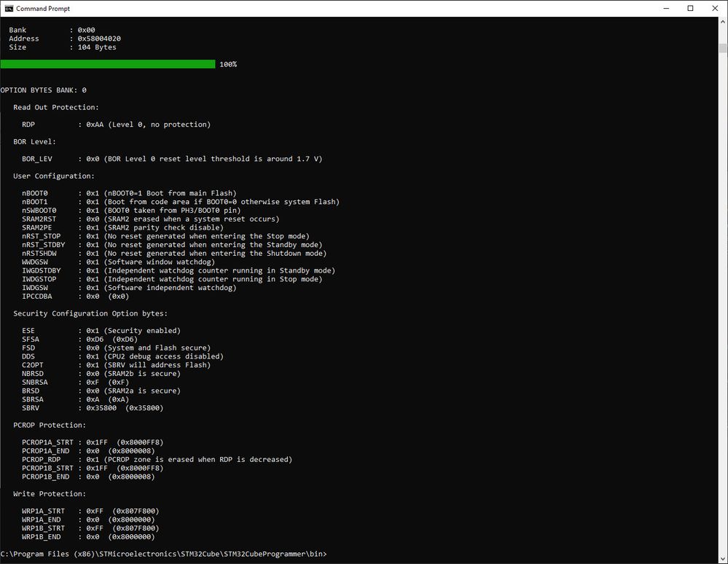Click the green 100% progress bar
The width and height of the screenshot is (728, 564).
pyautogui.click(x=108, y=64)
